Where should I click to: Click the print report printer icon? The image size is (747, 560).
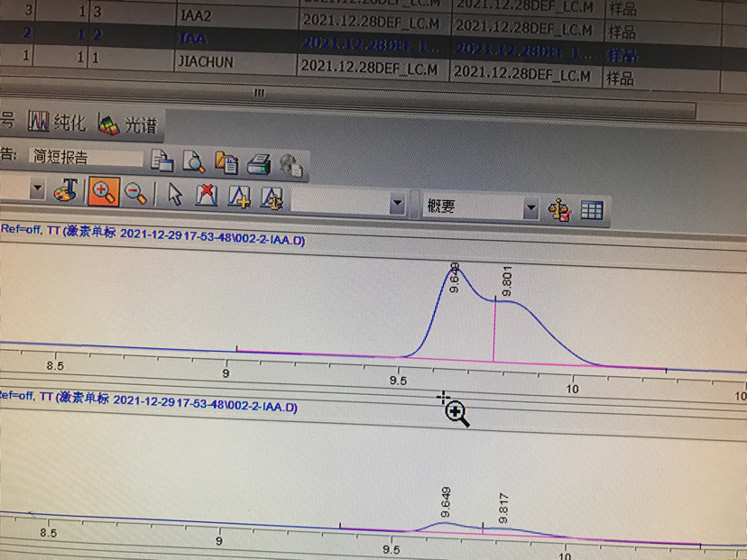(259, 163)
